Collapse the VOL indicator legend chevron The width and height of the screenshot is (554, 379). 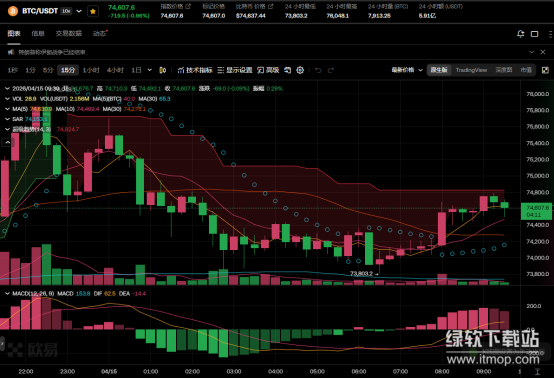pyautogui.click(x=7, y=99)
